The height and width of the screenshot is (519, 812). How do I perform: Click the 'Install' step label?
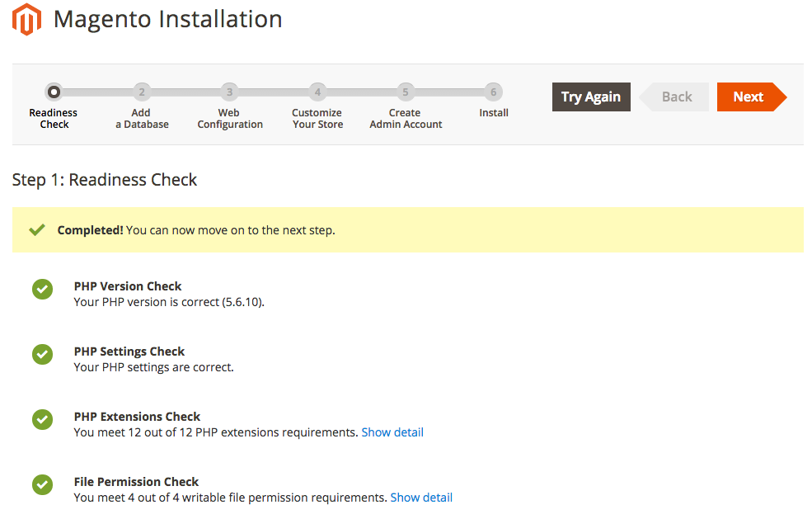tap(494, 113)
